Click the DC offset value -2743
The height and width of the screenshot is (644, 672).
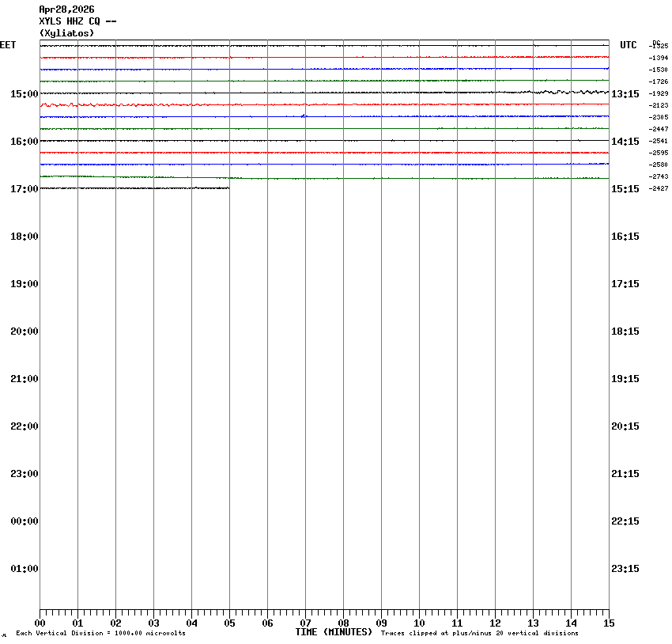click(x=659, y=176)
